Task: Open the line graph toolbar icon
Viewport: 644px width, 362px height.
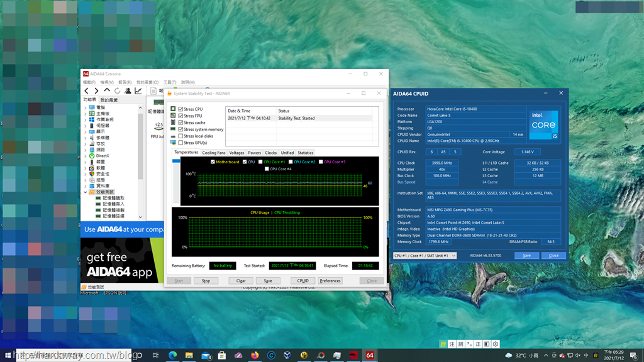Action: (138, 90)
